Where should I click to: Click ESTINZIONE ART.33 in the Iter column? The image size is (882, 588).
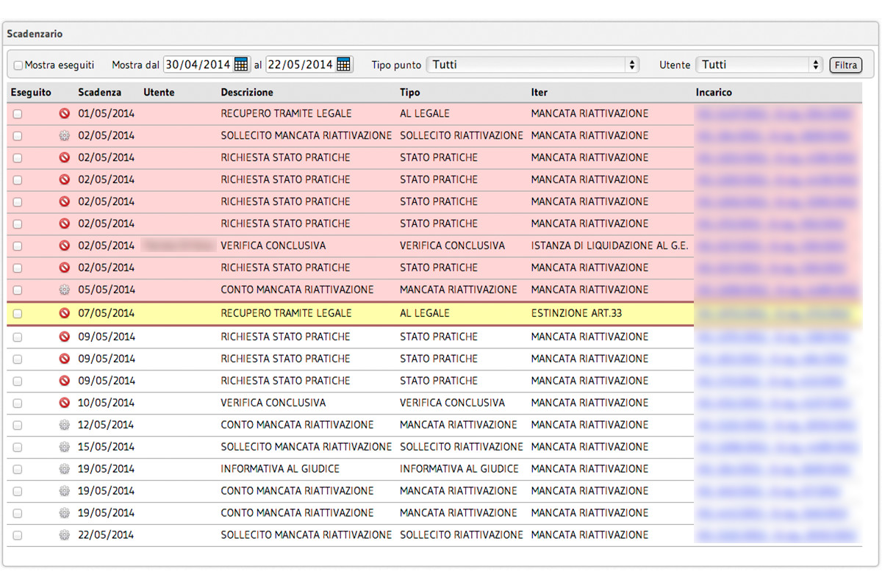[x=576, y=313]
